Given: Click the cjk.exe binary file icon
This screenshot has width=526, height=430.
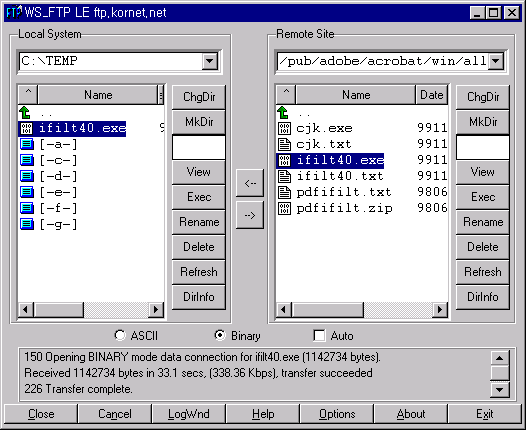Looking at the screenshot, I should click(x=284, y=128).
